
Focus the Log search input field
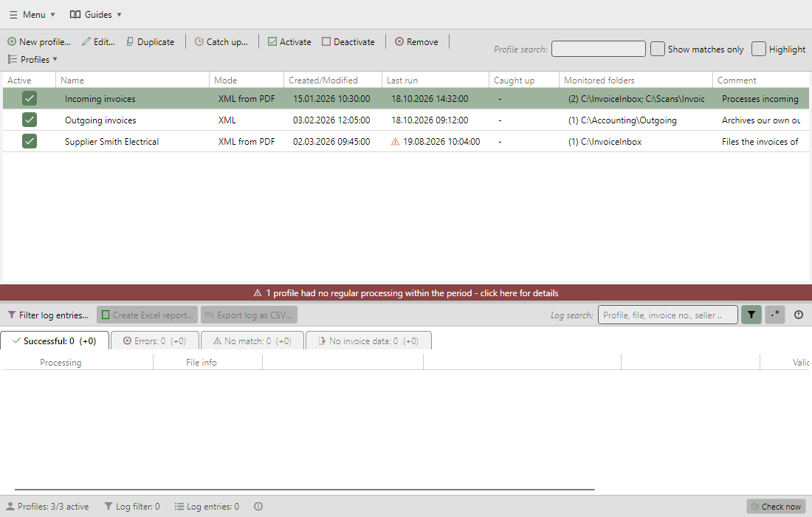[x=667, y=315]
